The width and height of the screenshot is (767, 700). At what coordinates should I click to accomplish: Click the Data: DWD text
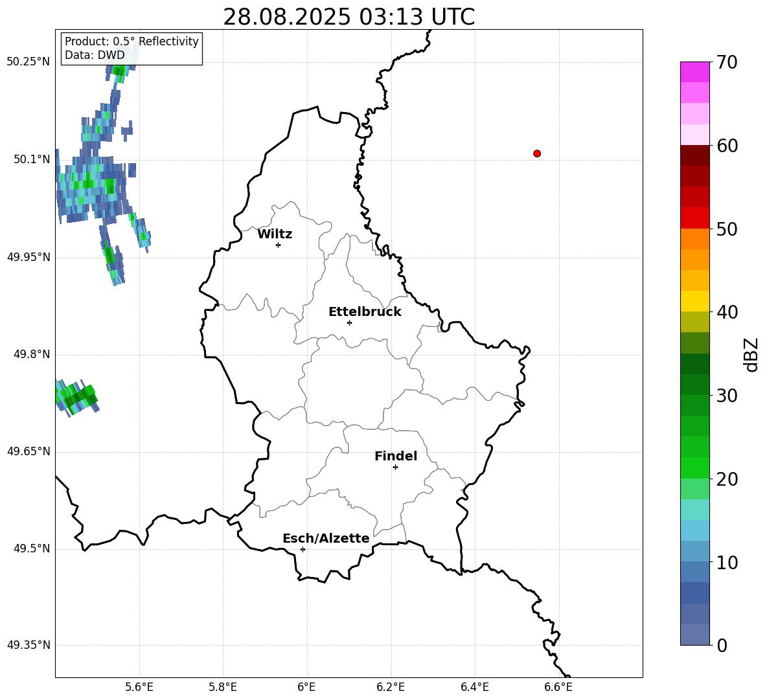point(95,55)
